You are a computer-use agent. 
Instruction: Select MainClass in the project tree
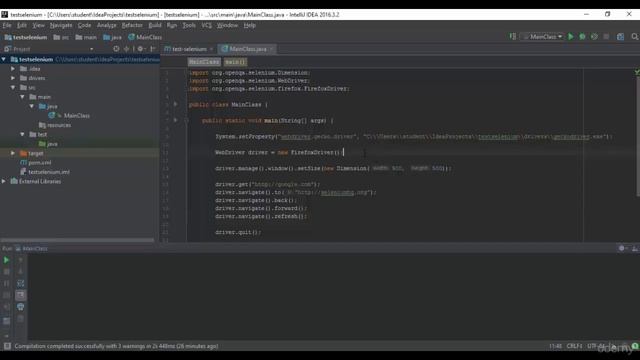(x=69, y=116)
